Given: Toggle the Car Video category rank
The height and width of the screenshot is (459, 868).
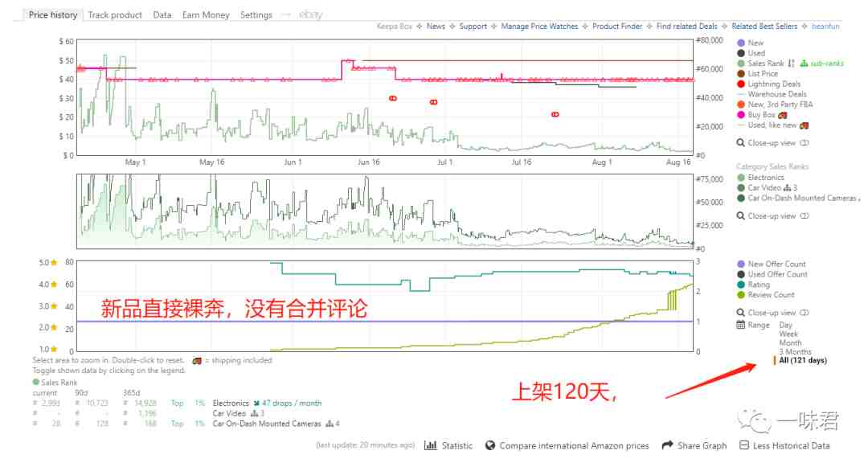Looking at the screenshot, I should click(768, 187).
